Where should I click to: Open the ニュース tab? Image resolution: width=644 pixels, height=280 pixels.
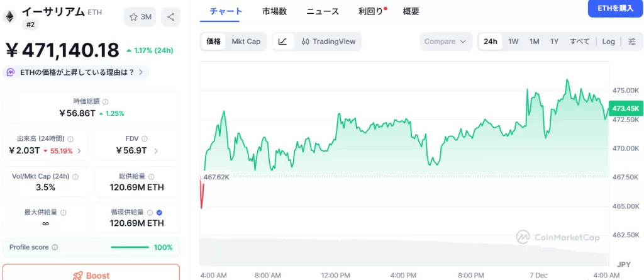[x=323, y=11]
